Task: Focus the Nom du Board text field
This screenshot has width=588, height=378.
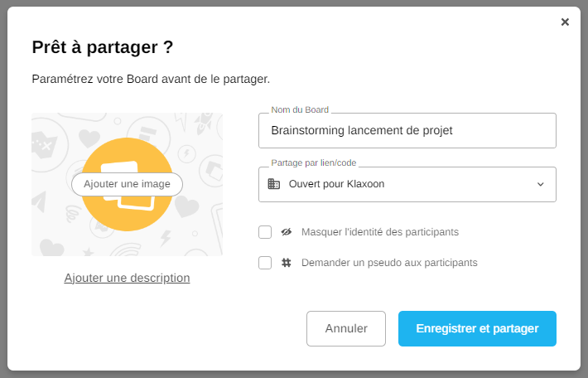Action: point(407,130)
